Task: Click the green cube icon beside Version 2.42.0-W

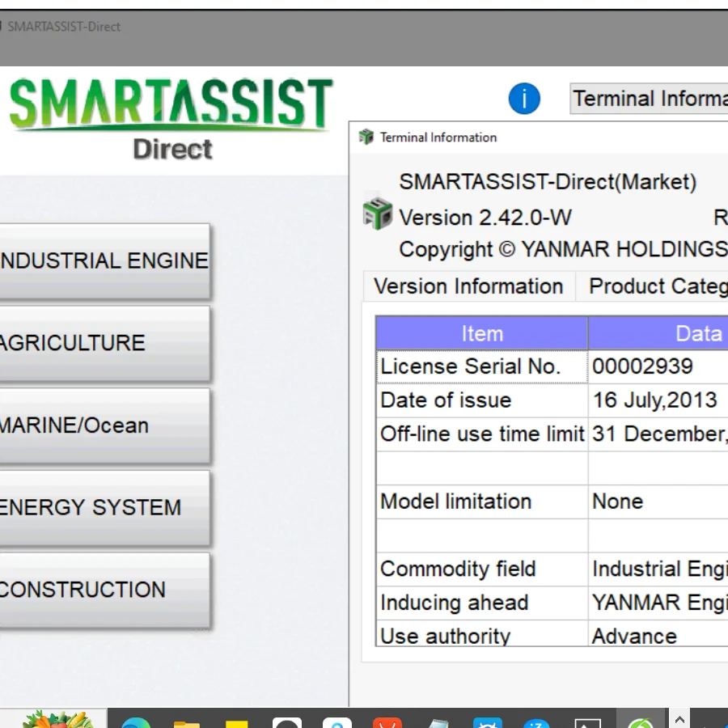Action: click(x=377, y=214)
